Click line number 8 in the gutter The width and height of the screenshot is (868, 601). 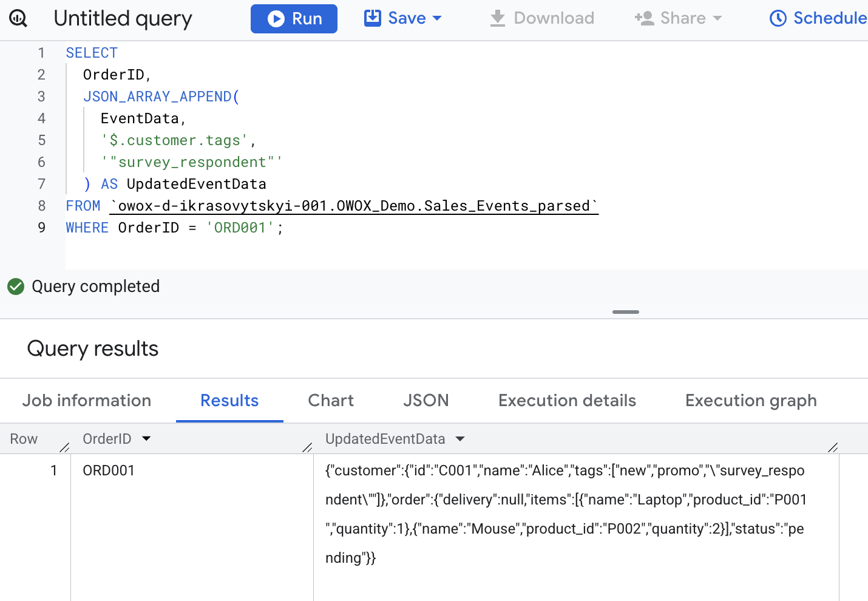(x=41, y=206)
